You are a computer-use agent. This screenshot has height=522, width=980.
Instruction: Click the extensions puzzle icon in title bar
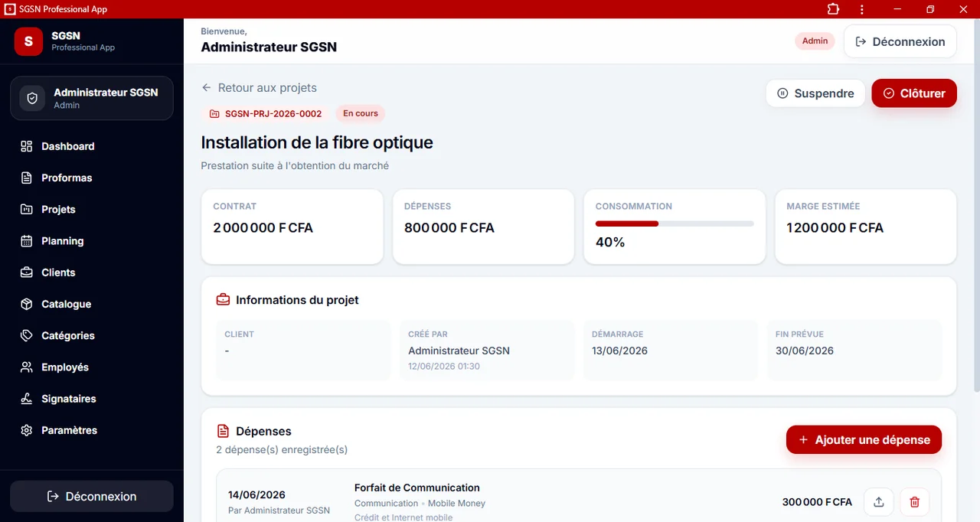pos(833,9)
